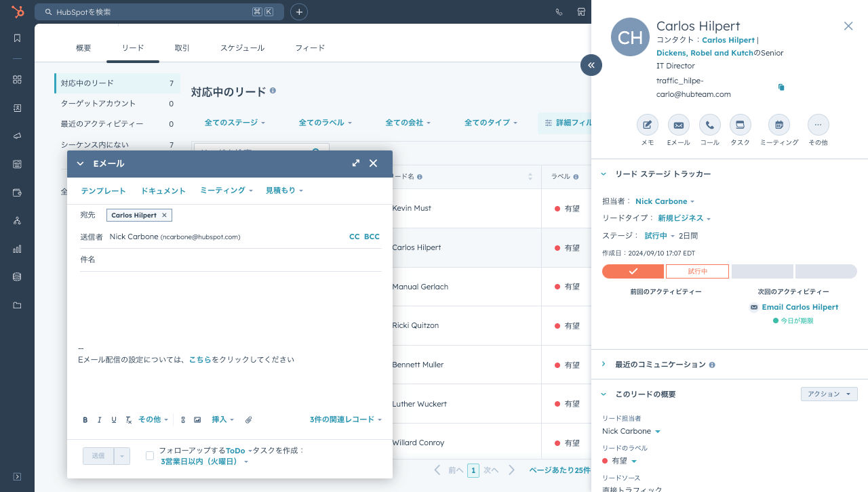Image resolution: width=868 pixels, height=492 pixels.
Task: Open その他 formatting dropdown in editor
Action: (153, 420)
